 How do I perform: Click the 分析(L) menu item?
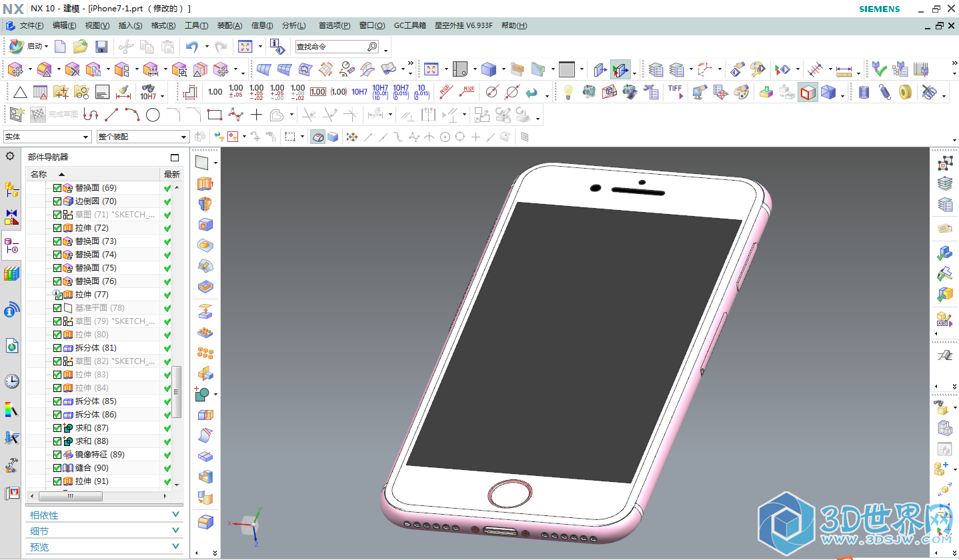[293, 25]
